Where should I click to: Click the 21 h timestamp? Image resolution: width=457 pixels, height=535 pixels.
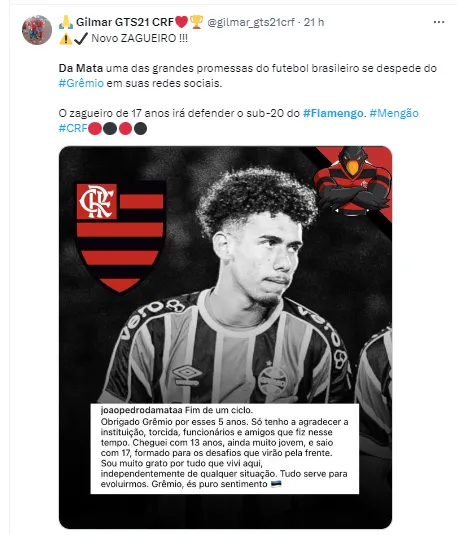(x=314, y=22)
